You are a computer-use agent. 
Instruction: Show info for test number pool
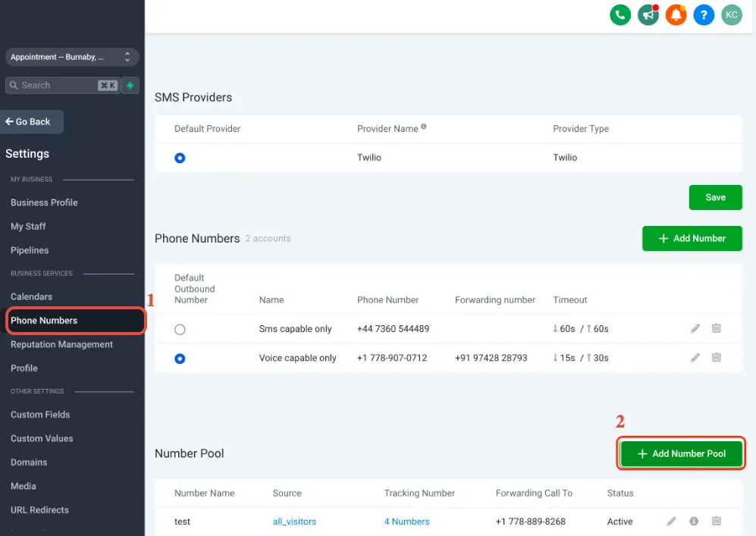point(694,521)
